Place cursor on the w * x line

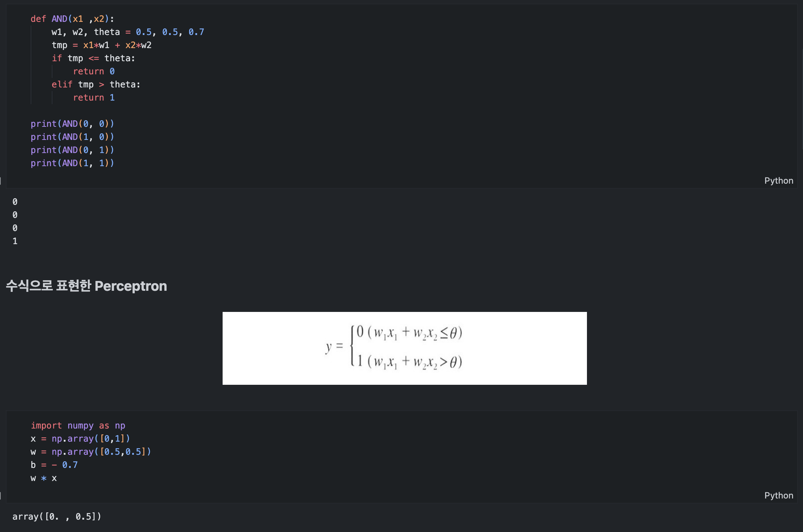coord(44,478)
